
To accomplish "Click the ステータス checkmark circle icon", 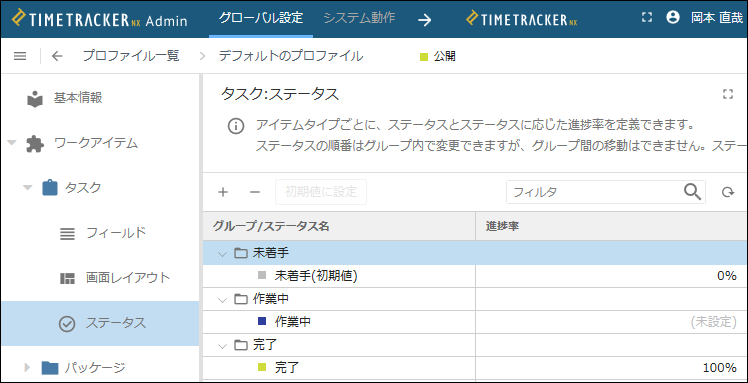I will pos(67,324).
